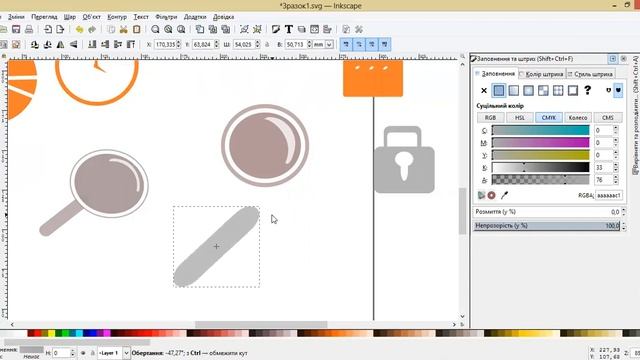Click the Copy icon
640x360 pixels.
point(111,29)
